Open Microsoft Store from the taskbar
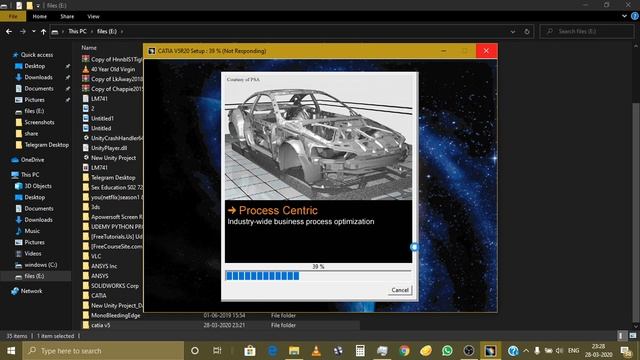Image resolution: width=640 pixels, height=360 pixels. tap(250, 351)
